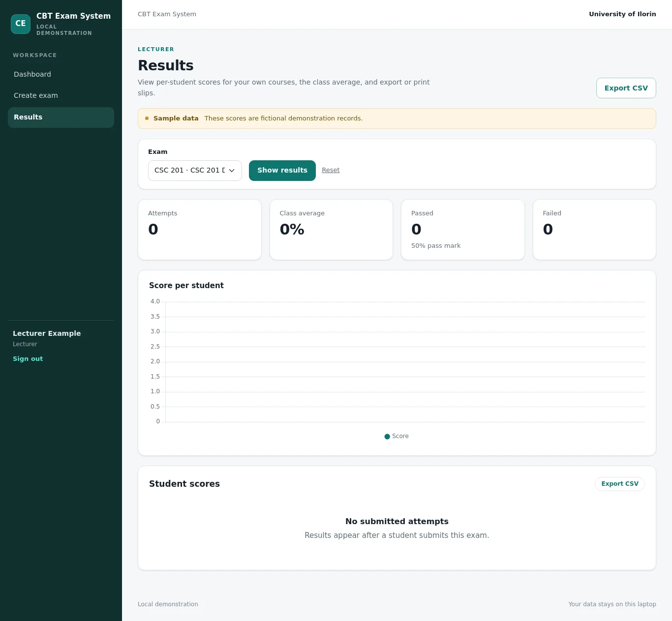The image size is (672, 621).
Task: Export CSV from Student scores card
Action: (x=620, y=484)
